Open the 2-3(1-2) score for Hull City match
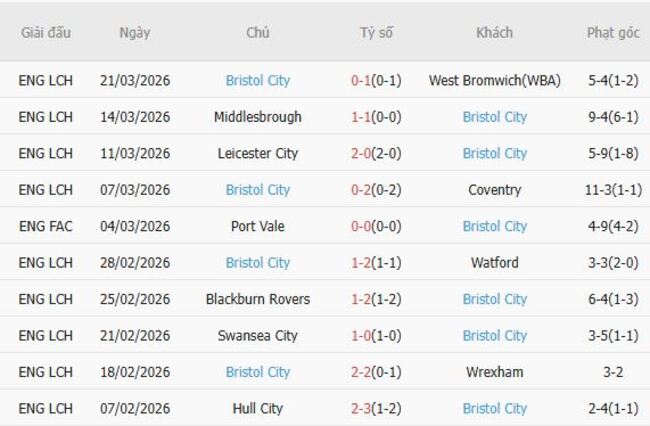 click(376, 408)
